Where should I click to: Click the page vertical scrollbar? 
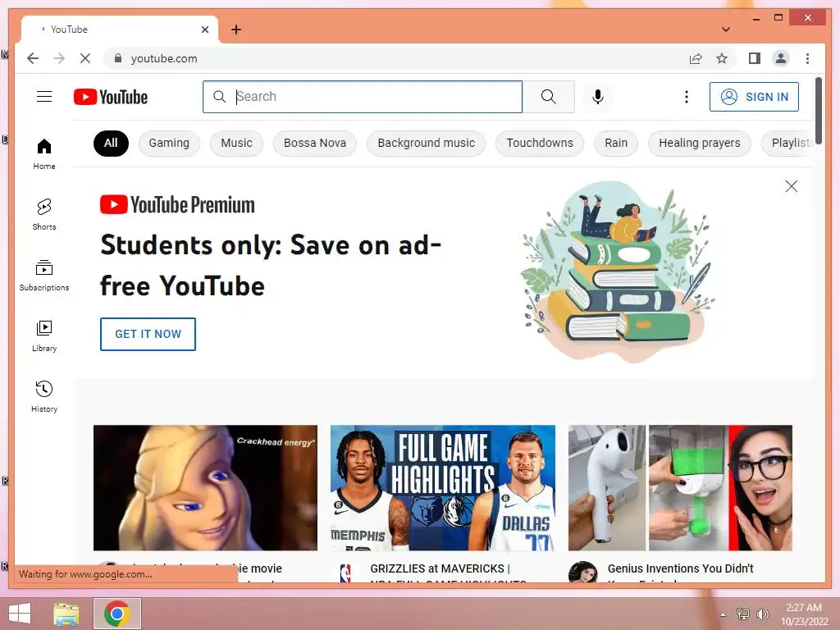[818, 110]
